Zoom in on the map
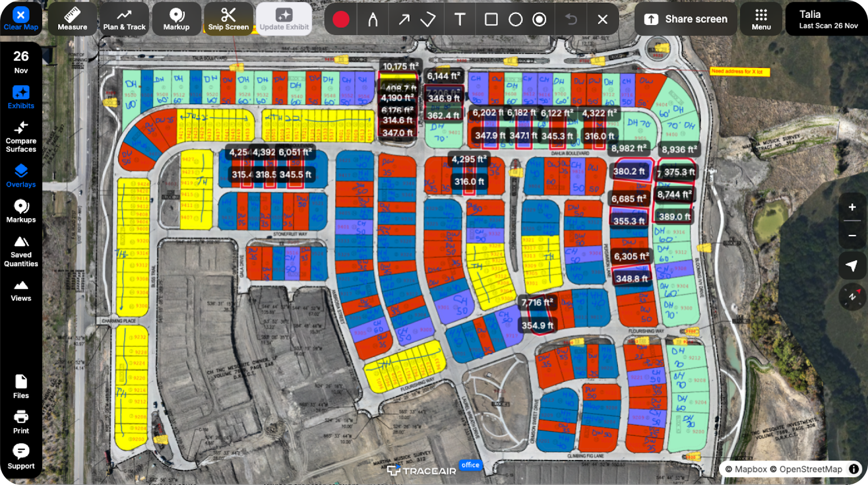Screen dimensions: 868x485 click(852, 207)
